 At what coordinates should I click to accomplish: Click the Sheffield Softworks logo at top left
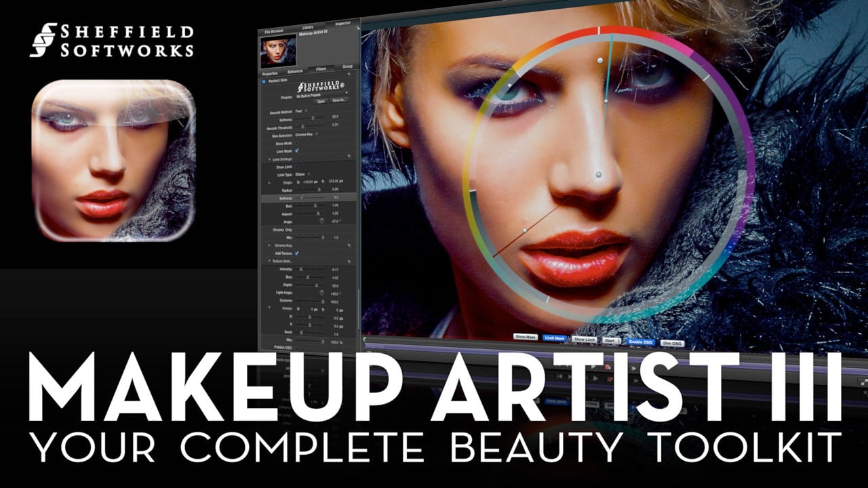pyautogui.click(x=112, y=41)
